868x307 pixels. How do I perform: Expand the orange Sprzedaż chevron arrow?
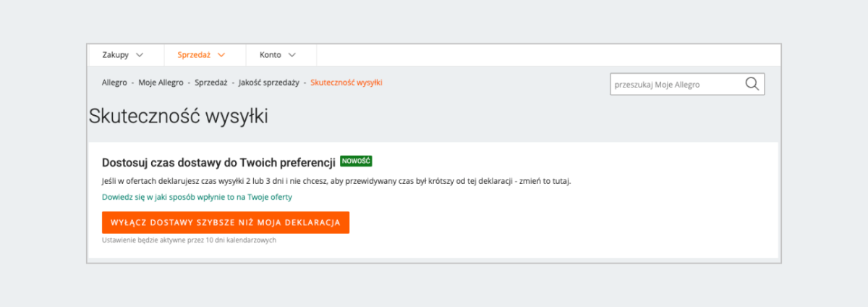tap(221, 55)
